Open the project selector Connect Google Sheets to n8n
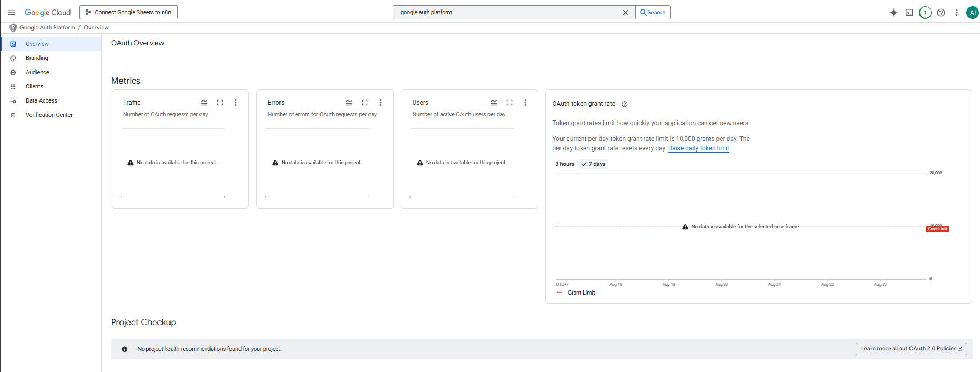 (x=128, y=13)
